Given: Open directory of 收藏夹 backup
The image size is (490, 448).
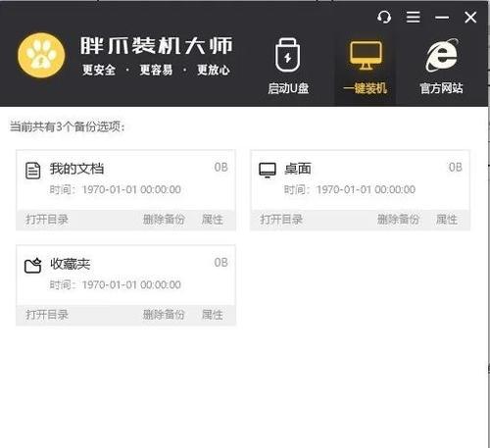Looking at the screenshot, I should [47, 315].
